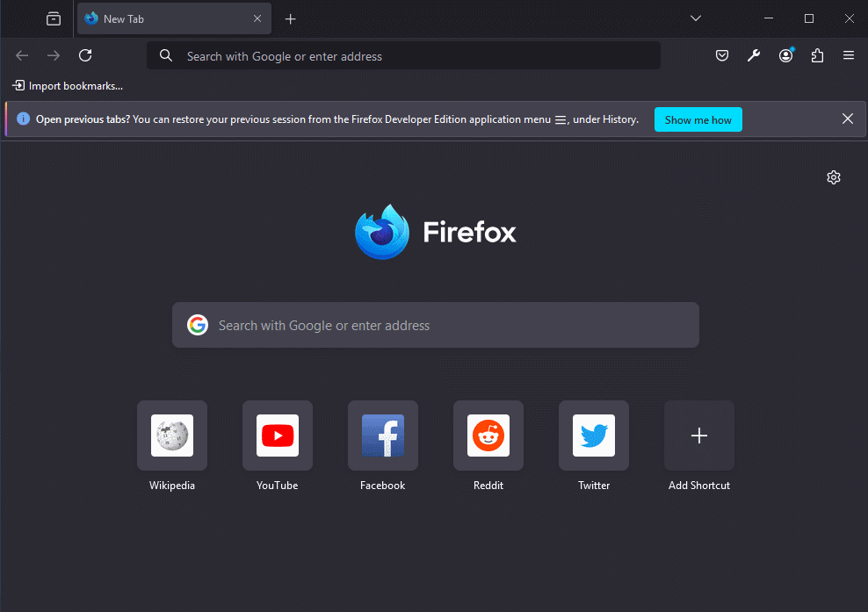The height and width of the screenshot is (612, 868).
Task: Click the Save to Pocket icon
Action: [x=721, y=55]
